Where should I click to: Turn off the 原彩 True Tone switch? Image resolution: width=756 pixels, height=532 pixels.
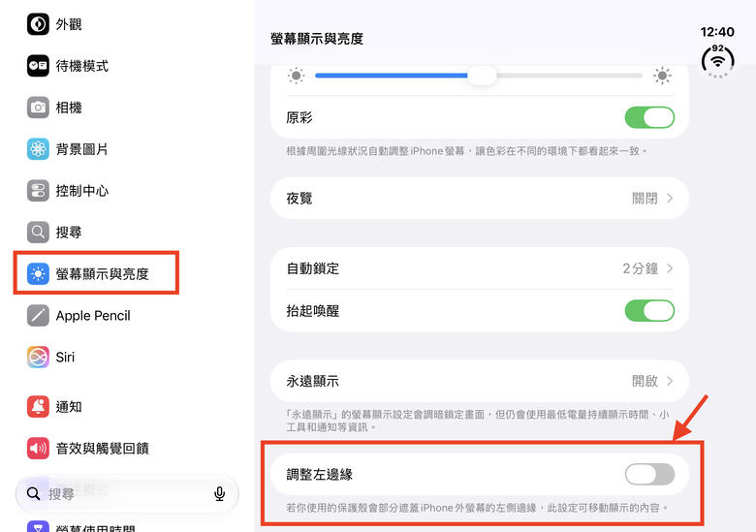pyautogui.click(x=649, y=117)
